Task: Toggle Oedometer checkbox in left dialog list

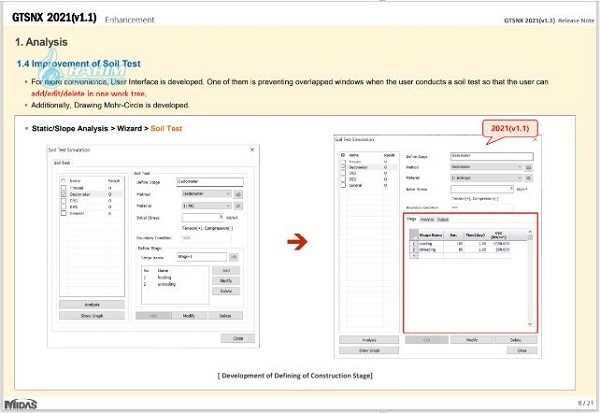Action: [64, 194]
